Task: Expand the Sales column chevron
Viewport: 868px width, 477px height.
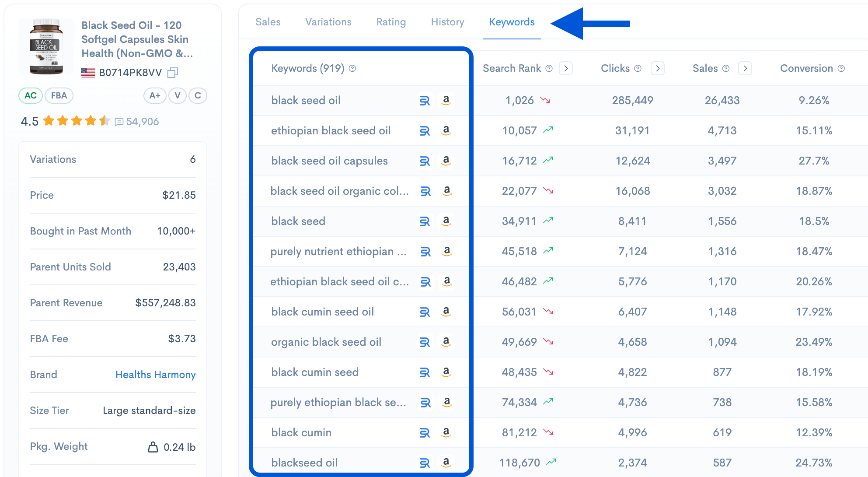Action: pos(745,69)
